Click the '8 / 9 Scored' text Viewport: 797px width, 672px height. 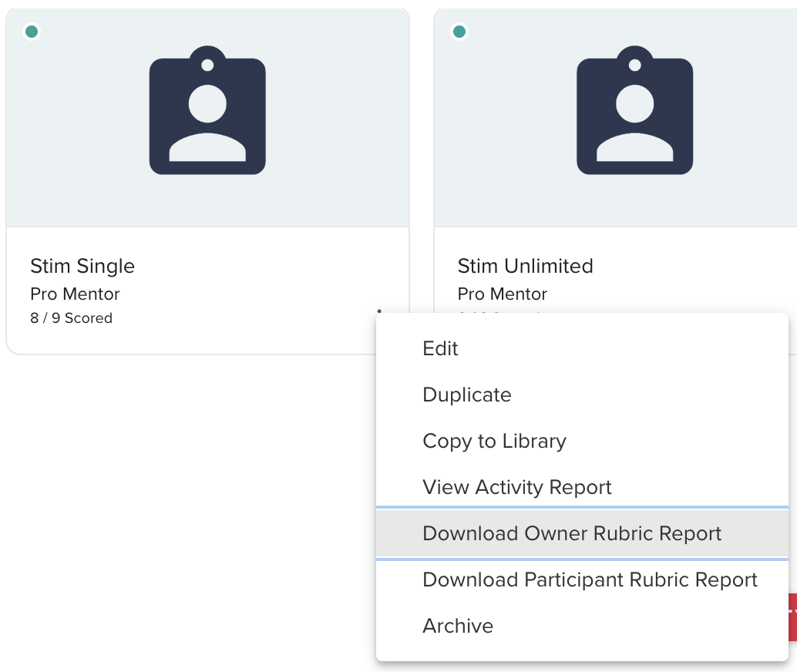coord(71,318)
